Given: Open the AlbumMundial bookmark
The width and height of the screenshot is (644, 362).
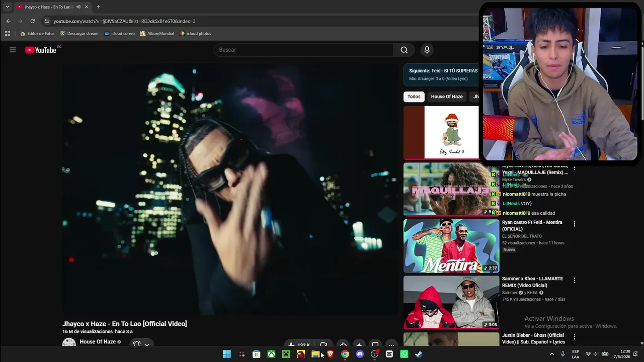Looking at the screenshot, I should click(x=157, y=34).
